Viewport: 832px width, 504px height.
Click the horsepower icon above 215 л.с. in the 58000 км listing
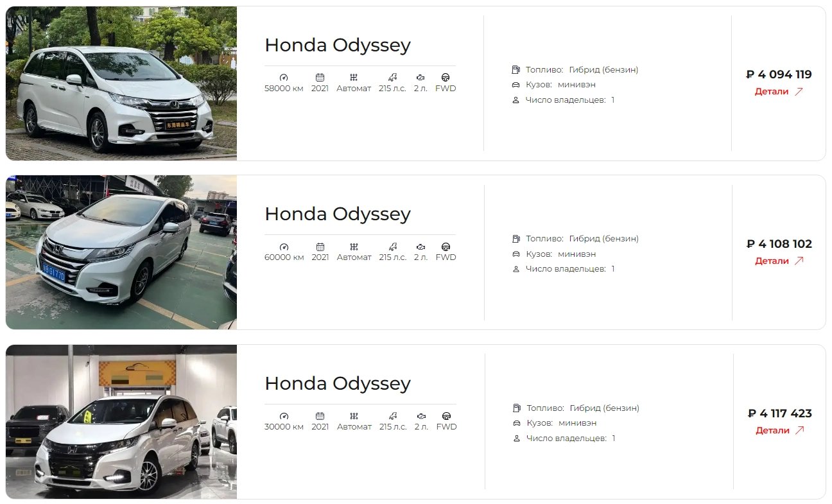click(x=392, y=77)
